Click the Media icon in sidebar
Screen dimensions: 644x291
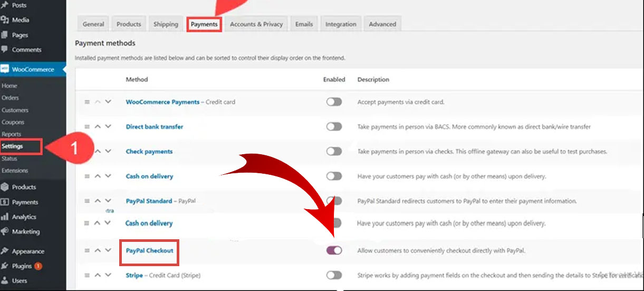click(x=5, y=20)
